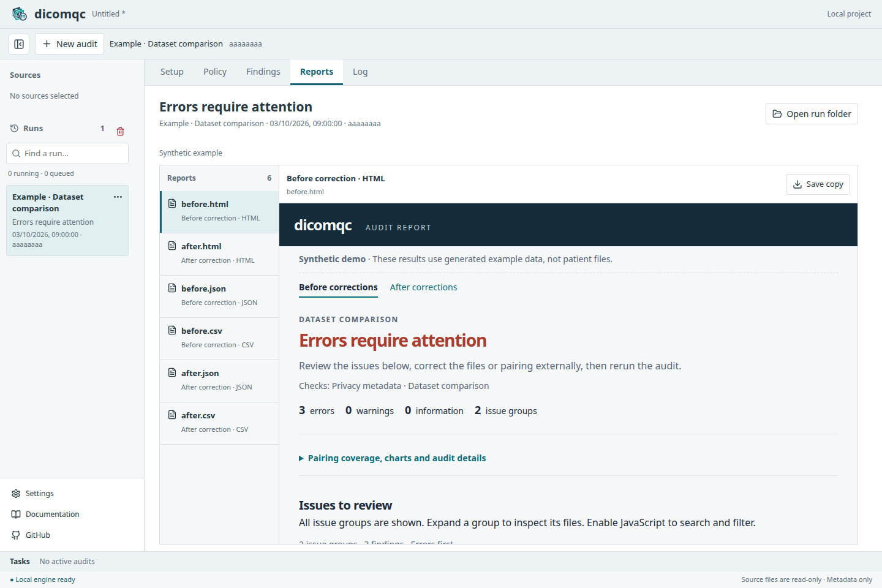Click the No sources selected text
The image size is (882, 588).
click(44, 96)
